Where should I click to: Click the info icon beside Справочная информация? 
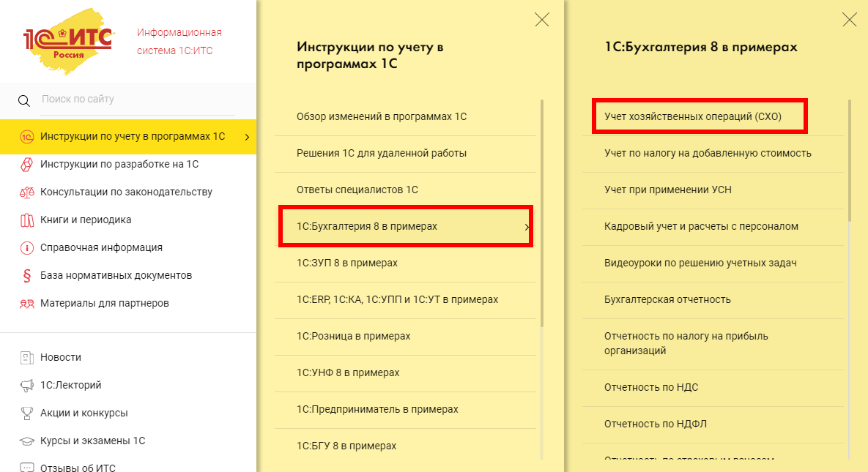point(26,248)
